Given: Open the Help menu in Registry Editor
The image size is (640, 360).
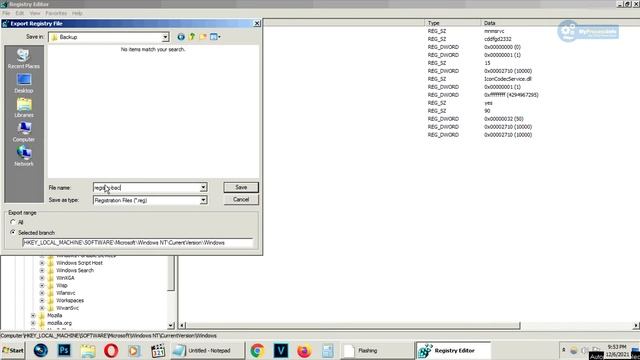Looking at the screenshot, I should (x=77, y=13).
